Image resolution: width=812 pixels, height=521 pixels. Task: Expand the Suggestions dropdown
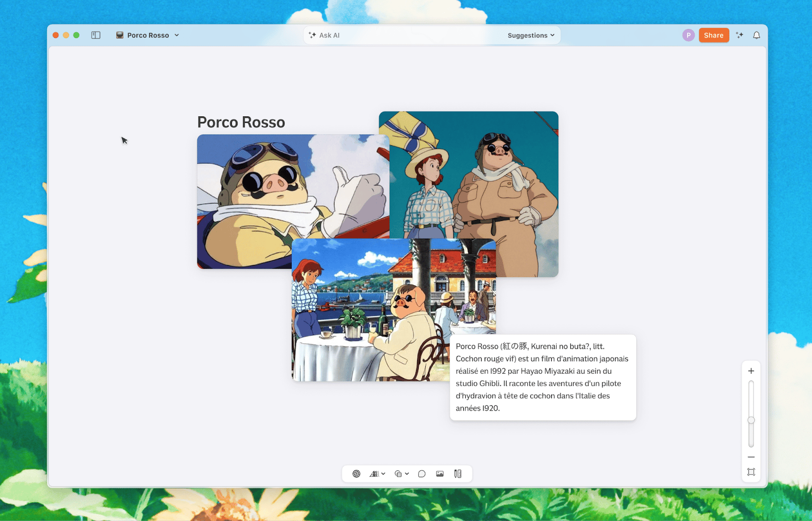click(531, 35)
